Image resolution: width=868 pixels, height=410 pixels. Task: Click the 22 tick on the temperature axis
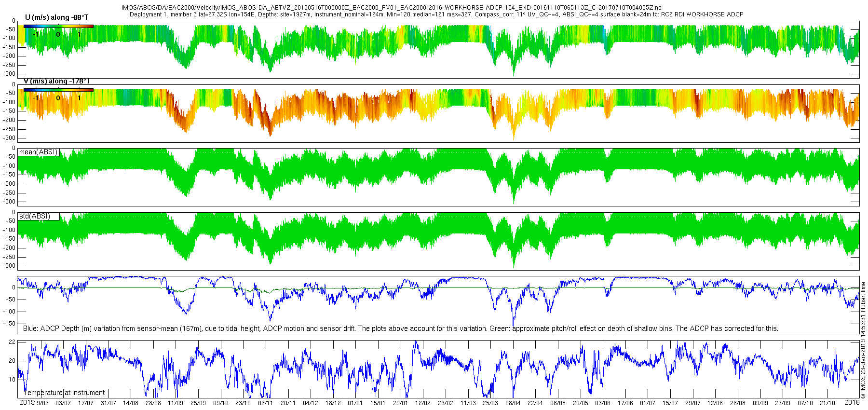point(13,342)
